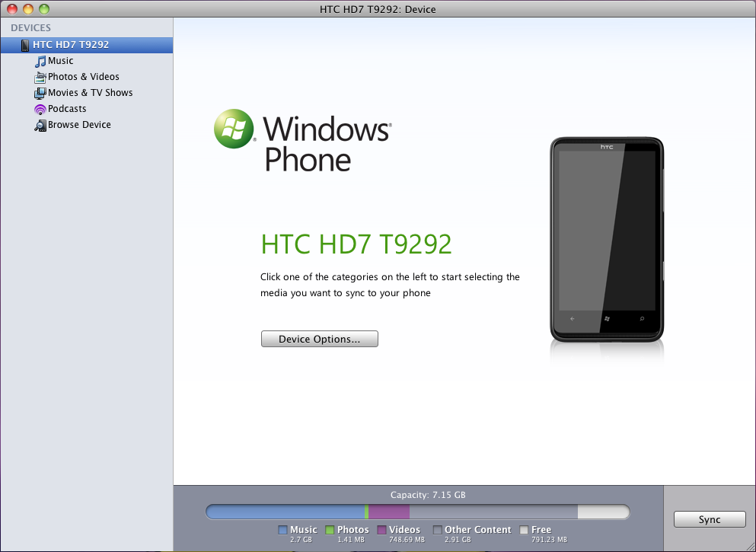Image resolution: width=756 pixels, height=552 pixels.
Task: Click the Music note icon in sidebar
Action: tap(40, 61)
